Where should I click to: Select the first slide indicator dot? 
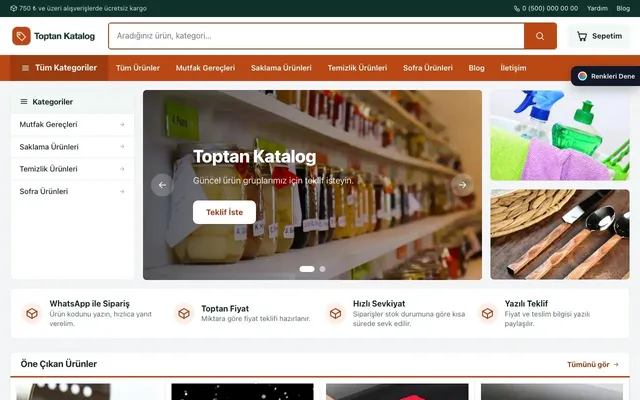[307, 269]
